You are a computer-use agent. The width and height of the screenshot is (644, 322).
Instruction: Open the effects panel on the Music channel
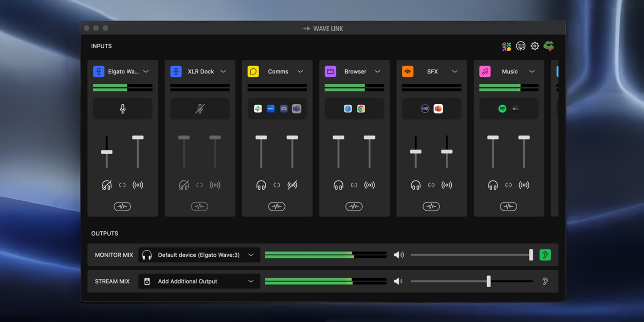509,206
